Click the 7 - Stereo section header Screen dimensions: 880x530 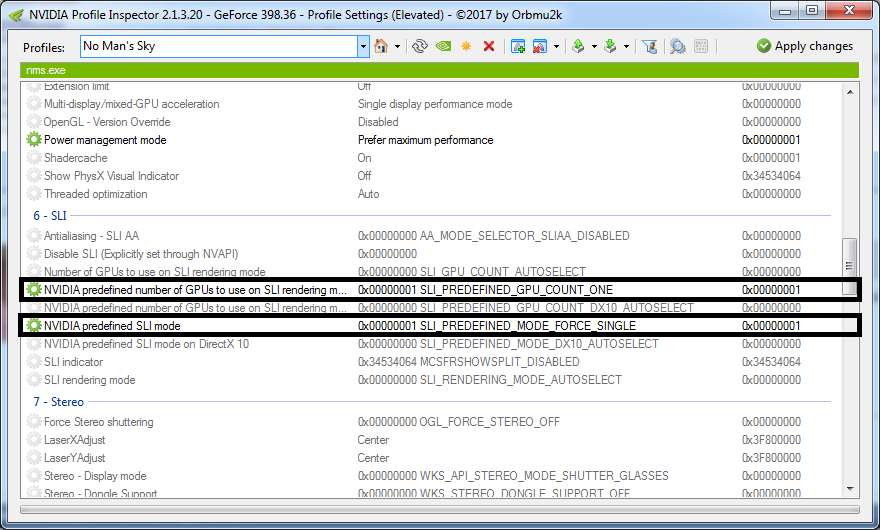tap(58, 401)
